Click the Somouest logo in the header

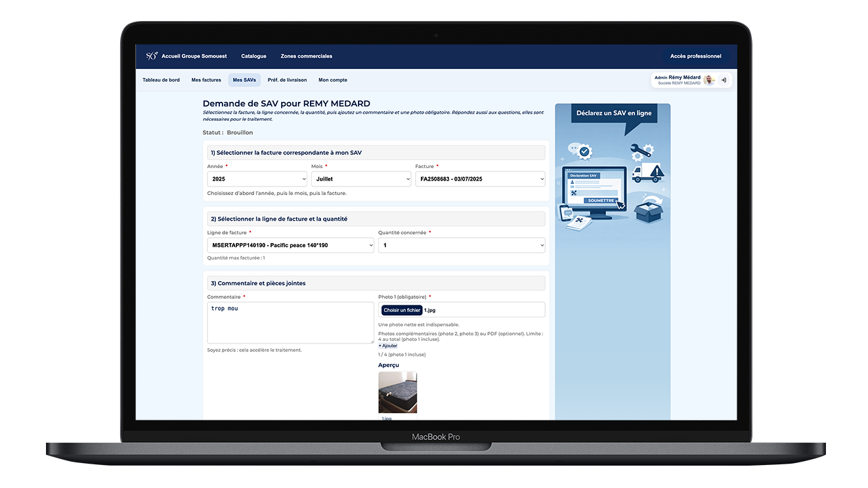(x=152, y=56)
